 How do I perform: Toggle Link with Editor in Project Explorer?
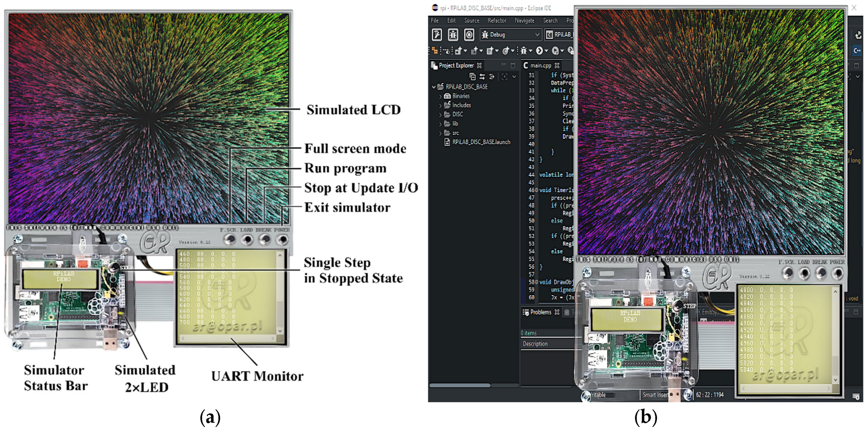[482, 76]
